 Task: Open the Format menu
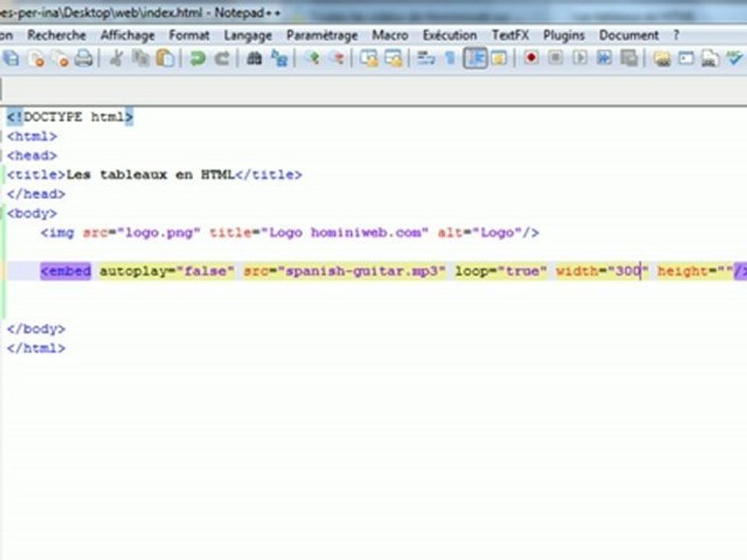[x=189, y=35]
